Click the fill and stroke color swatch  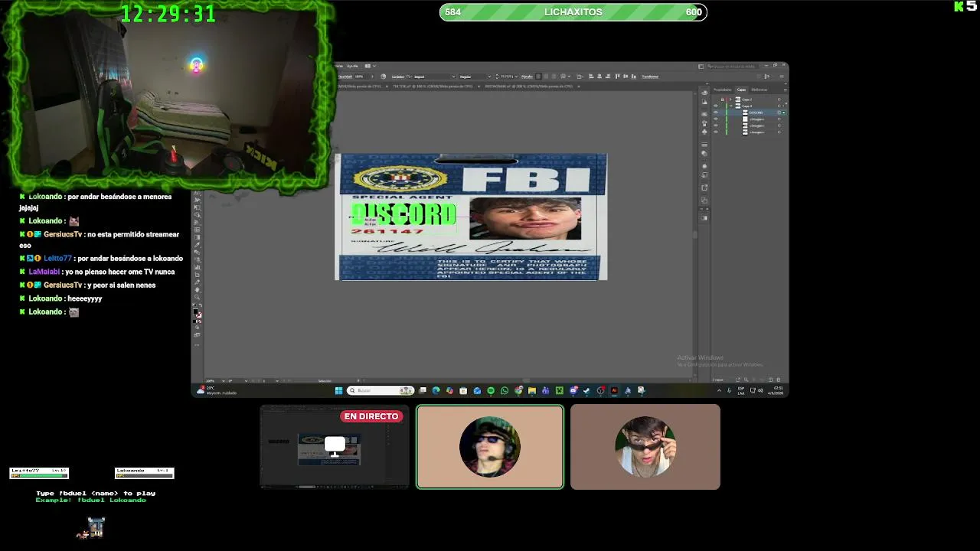click(198, 314)
